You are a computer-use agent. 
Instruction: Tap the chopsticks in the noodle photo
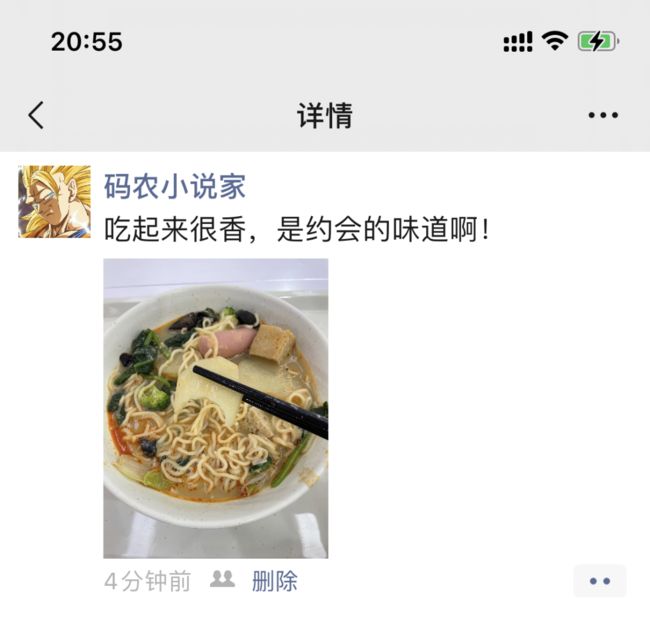[x=261, y=402]
